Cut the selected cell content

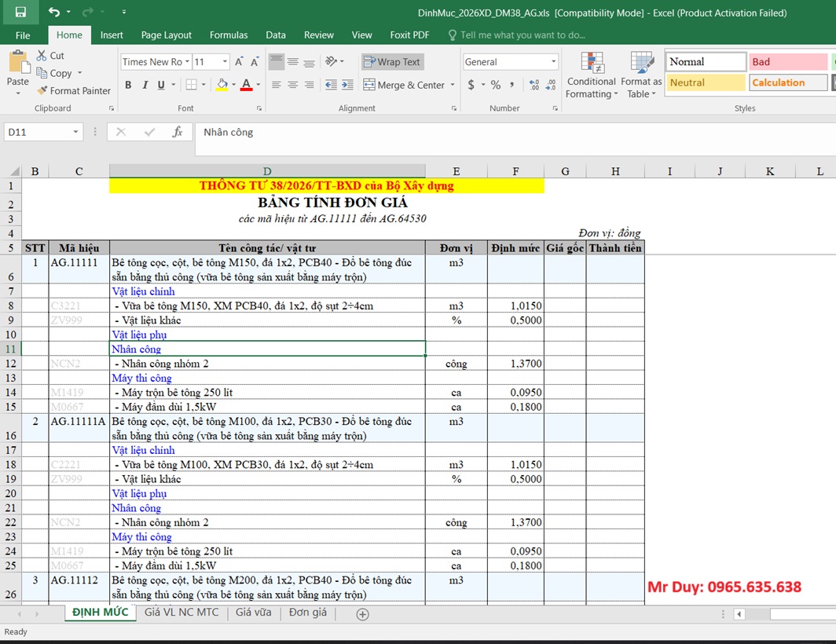(x=50, y=56)
